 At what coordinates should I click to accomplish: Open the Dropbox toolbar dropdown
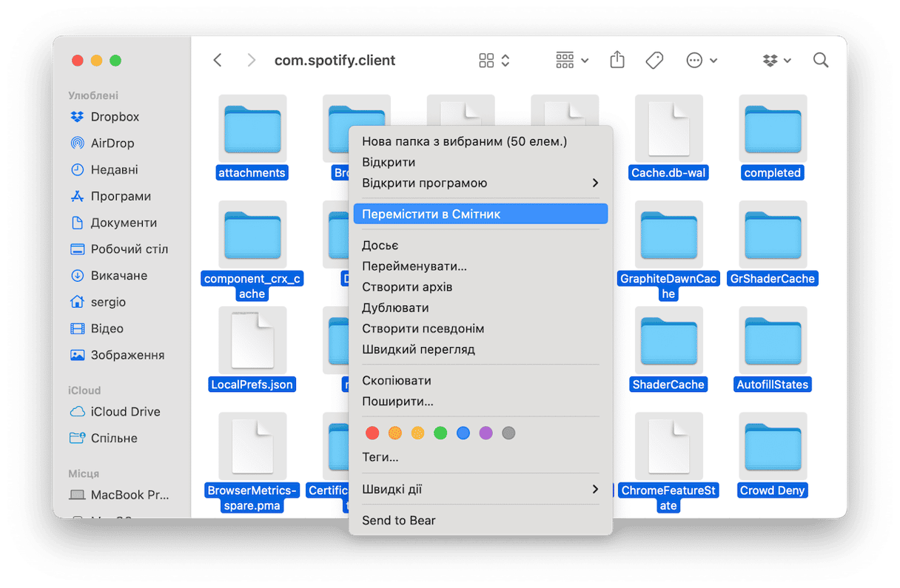tap(776, 61)
